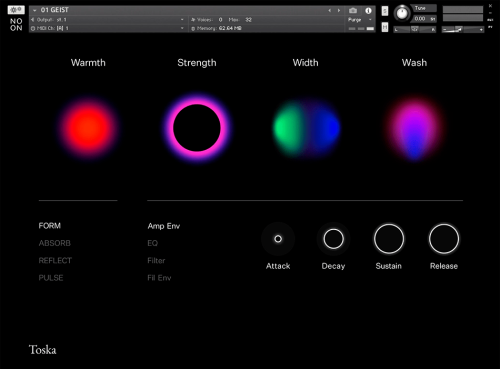The width and height of the screenshot is (500, 369).
Task: Click the Tune label box
Action: [424, 8]
